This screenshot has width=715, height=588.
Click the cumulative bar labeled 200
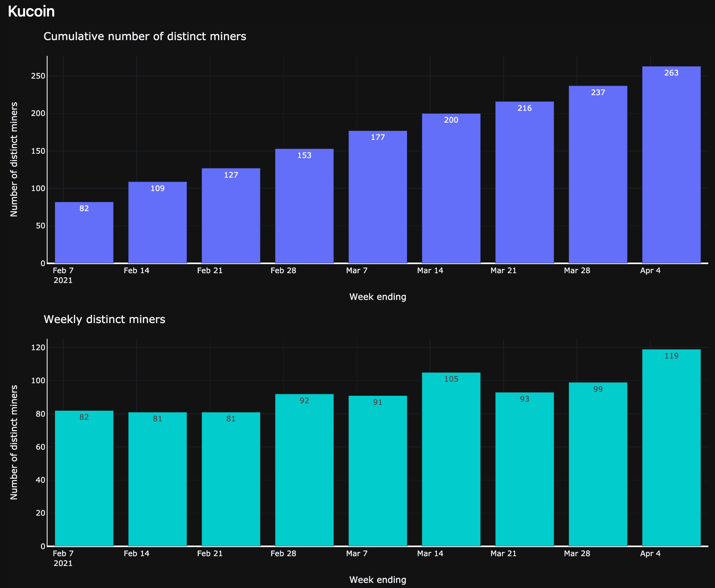(x=451, y=188)
